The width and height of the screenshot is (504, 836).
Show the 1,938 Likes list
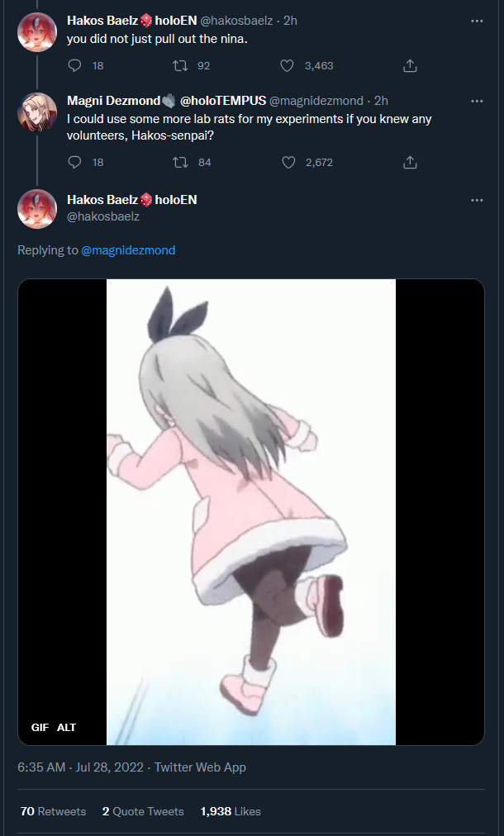tap(231, 811)
